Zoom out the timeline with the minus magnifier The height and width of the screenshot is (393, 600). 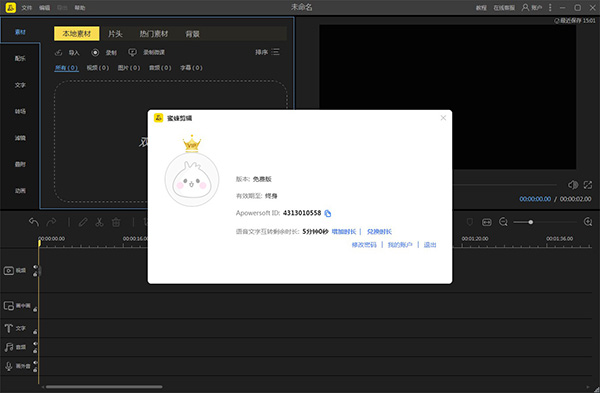(x=503, y=222)
